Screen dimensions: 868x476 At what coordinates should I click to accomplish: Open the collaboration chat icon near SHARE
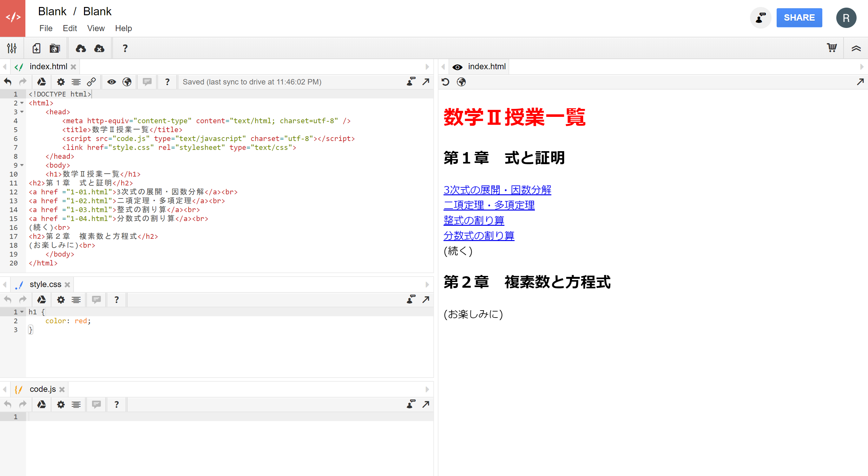click(x=760, y=17)
